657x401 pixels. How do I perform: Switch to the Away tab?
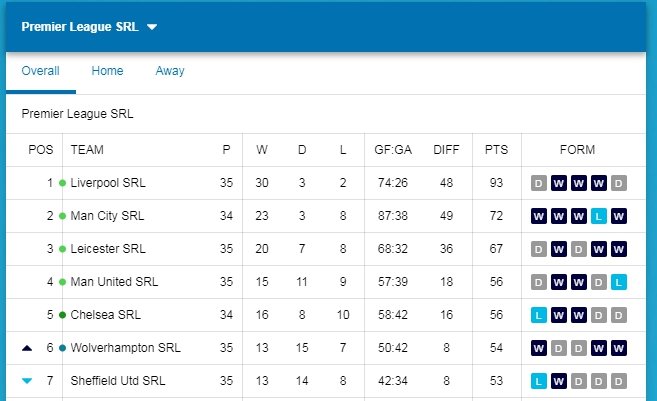click(x=170, y=71)
